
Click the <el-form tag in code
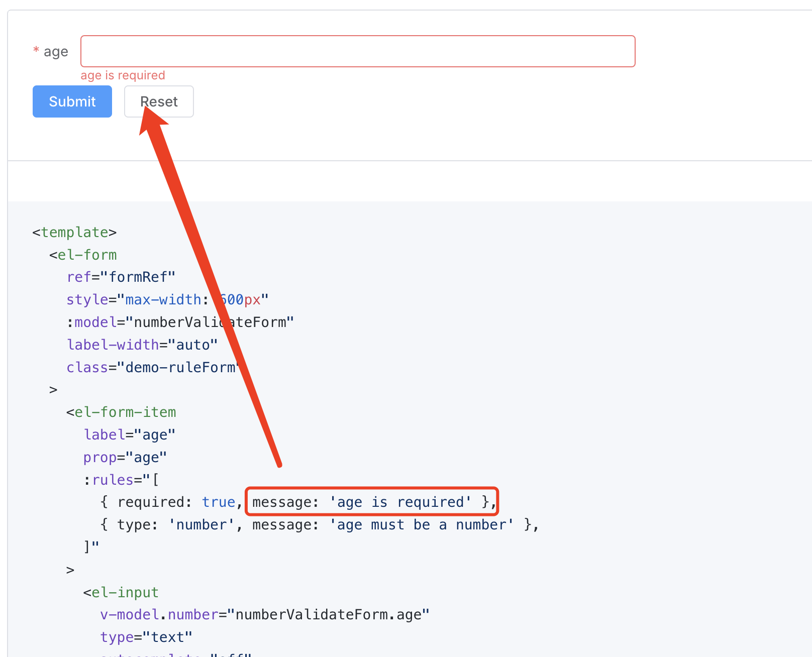83,255
